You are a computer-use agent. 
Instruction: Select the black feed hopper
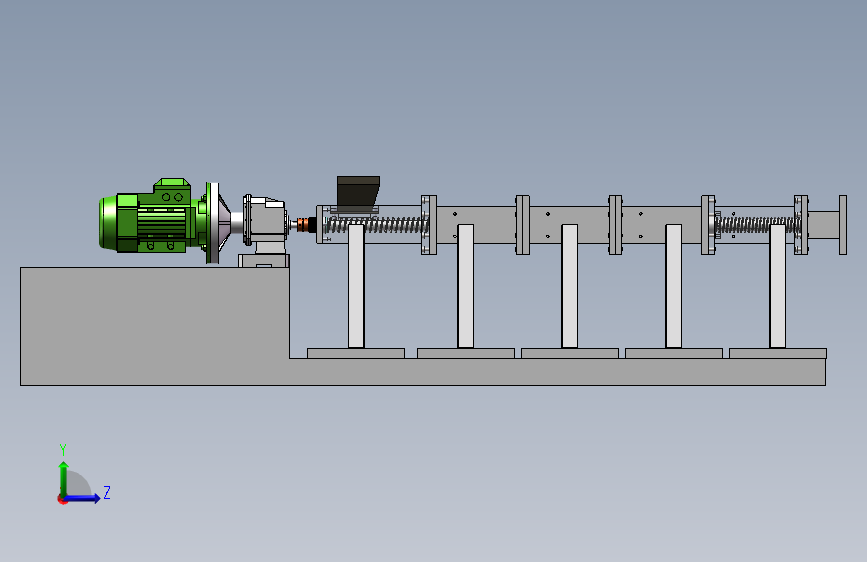[358, 193]
